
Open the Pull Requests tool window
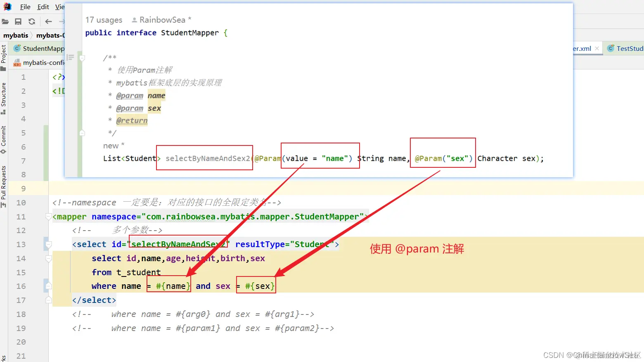coord(4,182)
